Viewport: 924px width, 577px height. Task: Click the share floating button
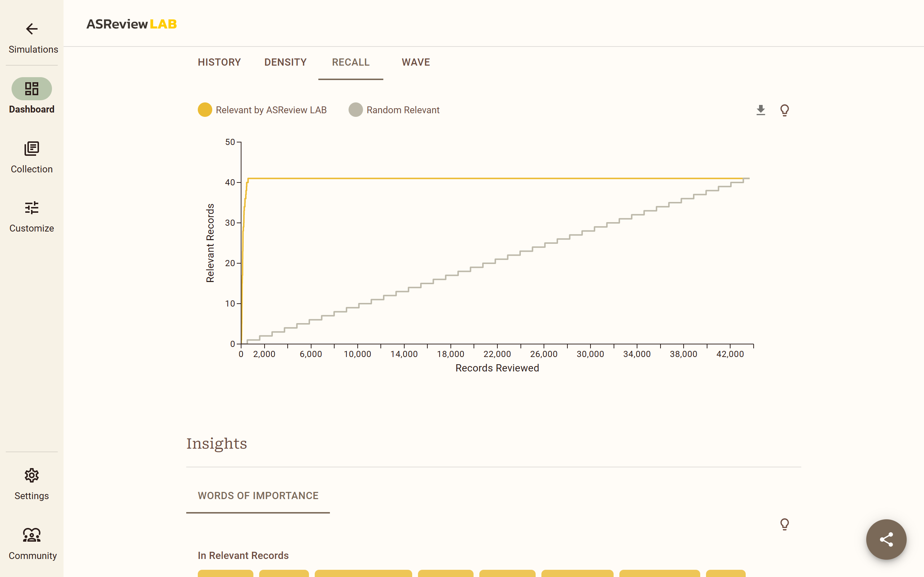[x=886, y=539]
